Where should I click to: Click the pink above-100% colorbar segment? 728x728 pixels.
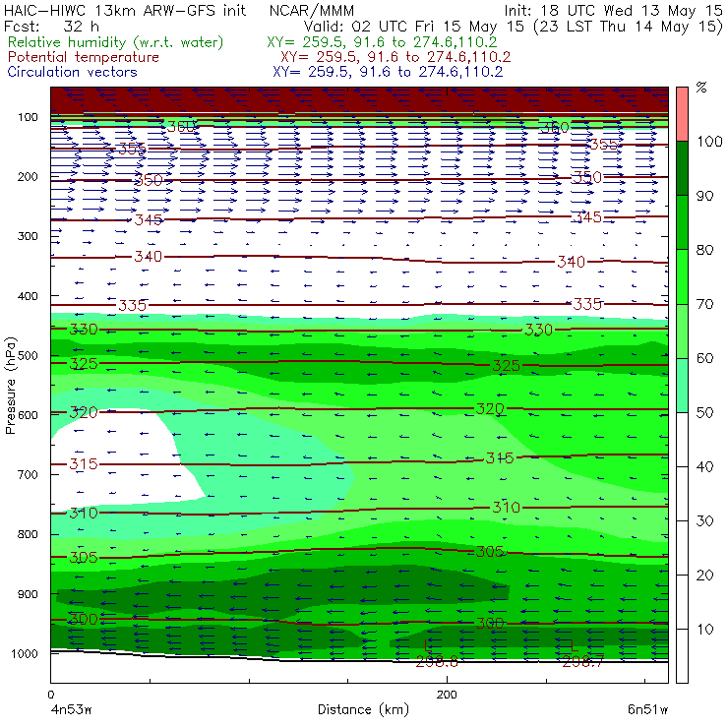682,114
